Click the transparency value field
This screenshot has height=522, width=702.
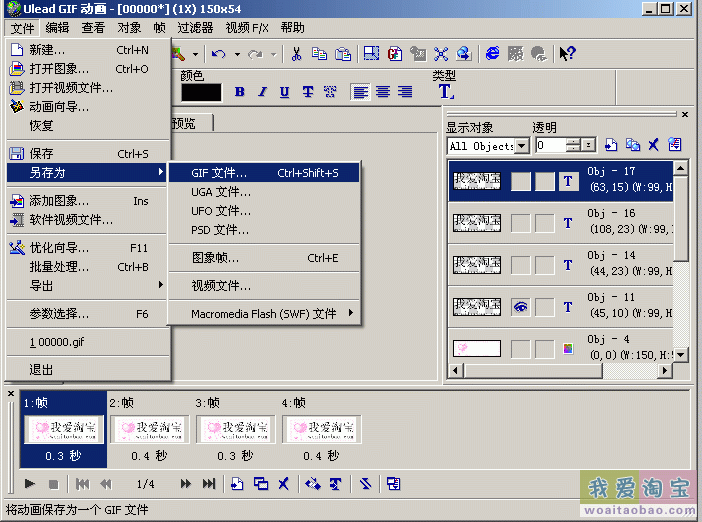(551, 145)
